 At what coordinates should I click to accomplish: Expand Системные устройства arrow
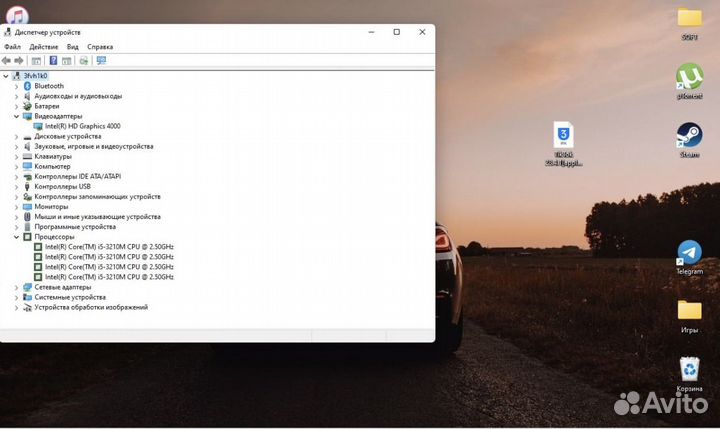coord(17,297)
